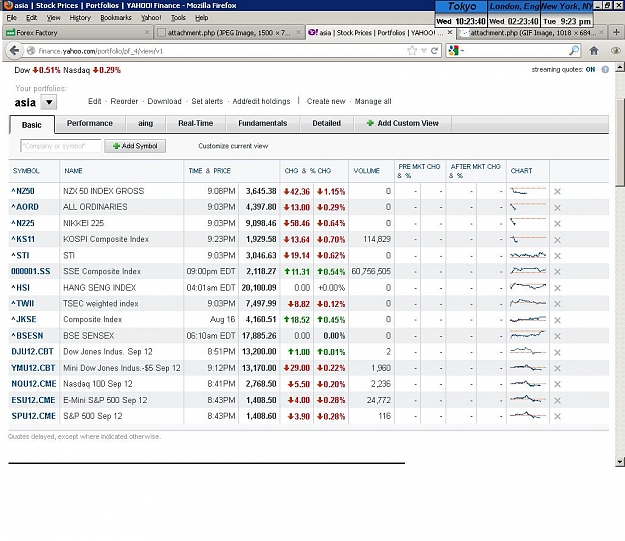Expand the asia portfolio dropdown arrow
Viewport: 625px width, 541px height.
click(x=49, y=102)
